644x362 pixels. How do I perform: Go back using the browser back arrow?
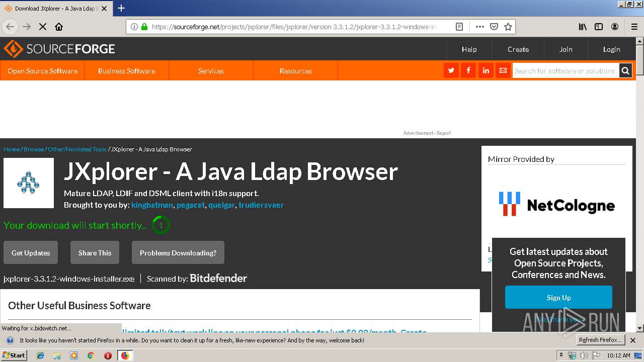(x=10, y=27)
